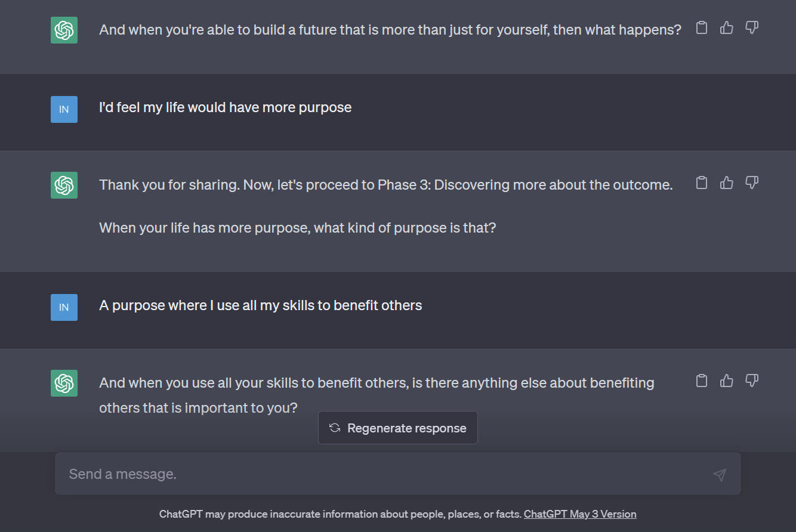Viewport: 796px width, 532px height.
Task: Give thumbs up to 'benefit others' reply
Action: 727,381
